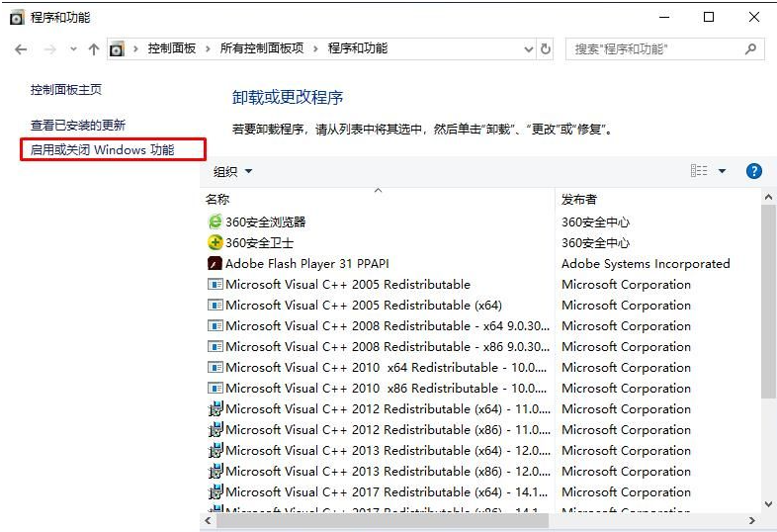
Task: Sort list by 发布者 column header
Action: pyautogui.click(x=579, y=200)
